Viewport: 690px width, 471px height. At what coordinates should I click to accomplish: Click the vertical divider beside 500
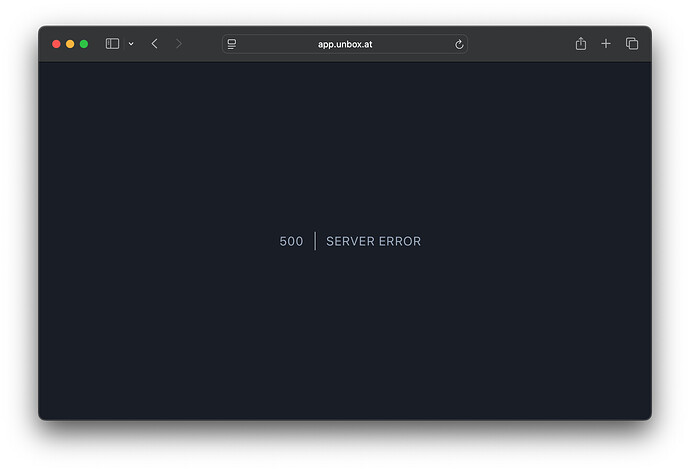tap(315, 241)
